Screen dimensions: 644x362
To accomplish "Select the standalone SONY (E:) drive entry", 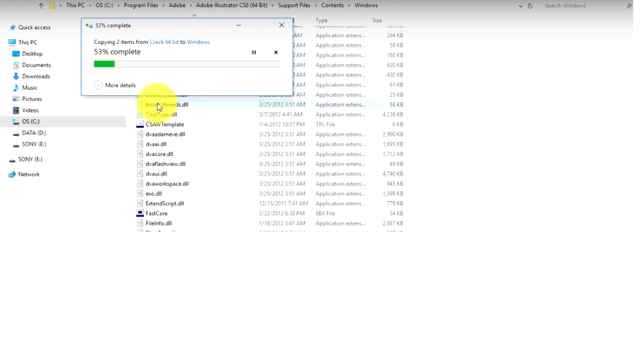I will [30, 159].
